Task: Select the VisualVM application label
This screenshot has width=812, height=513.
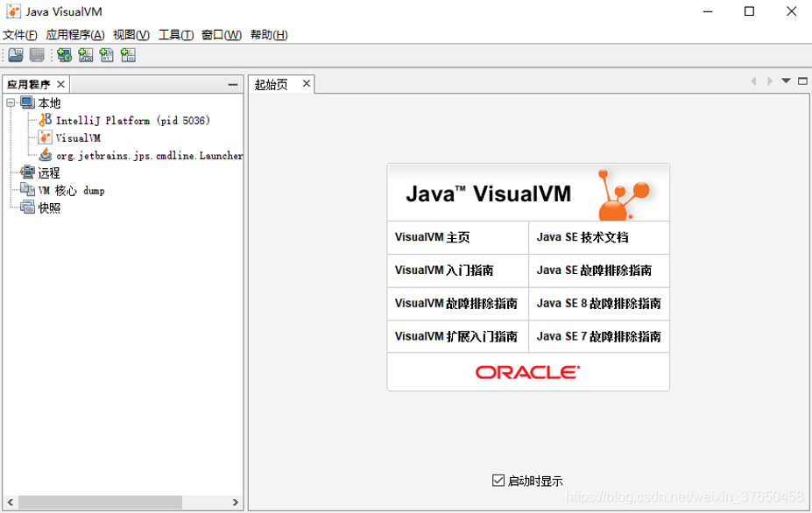Action: pos(78,137)
